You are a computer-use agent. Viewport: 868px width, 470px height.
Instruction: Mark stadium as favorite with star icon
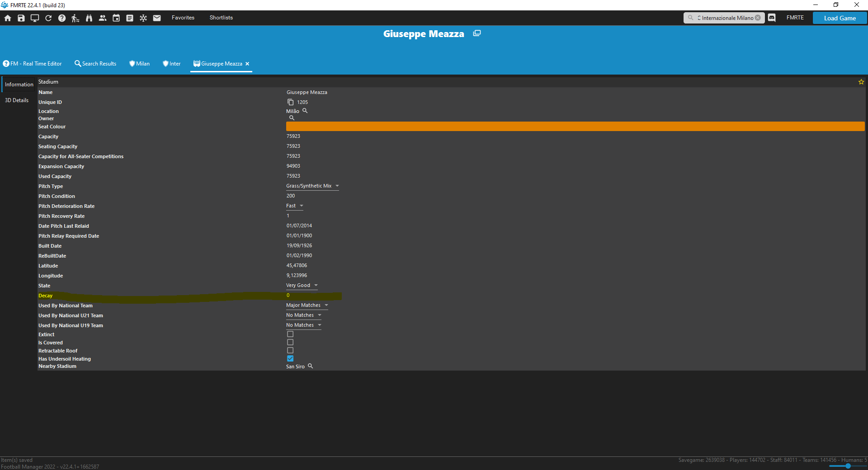click(861, 82)
